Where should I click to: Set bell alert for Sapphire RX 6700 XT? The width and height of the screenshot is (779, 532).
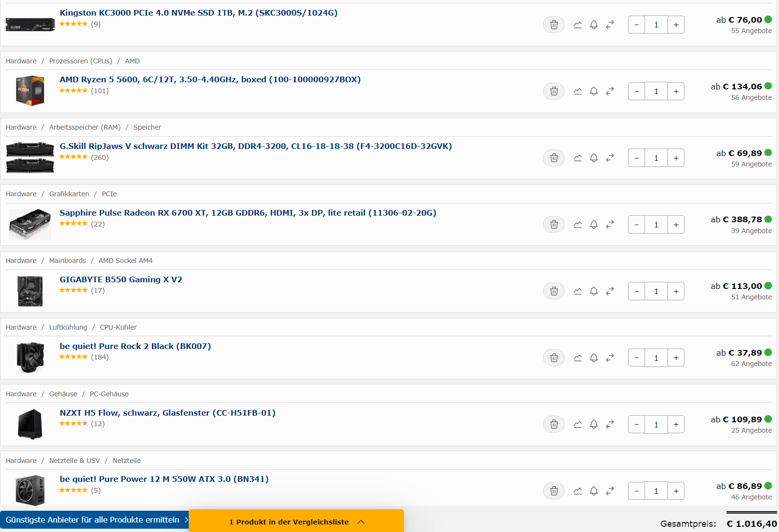[594, 225]
